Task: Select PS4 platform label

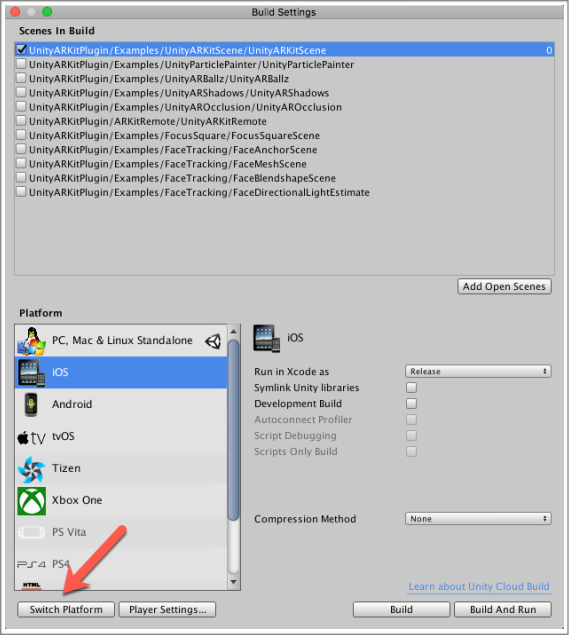Action: (61, 564)
